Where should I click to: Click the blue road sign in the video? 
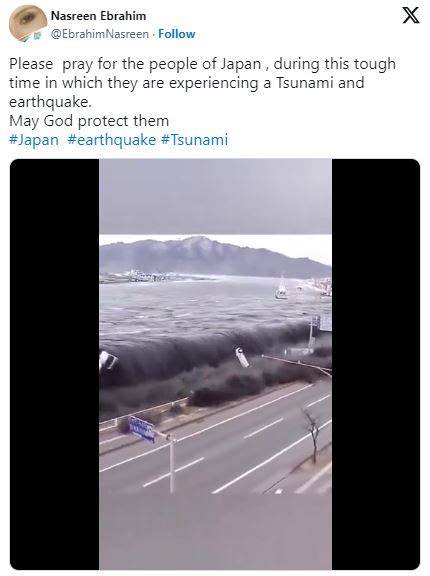(142, 428)
